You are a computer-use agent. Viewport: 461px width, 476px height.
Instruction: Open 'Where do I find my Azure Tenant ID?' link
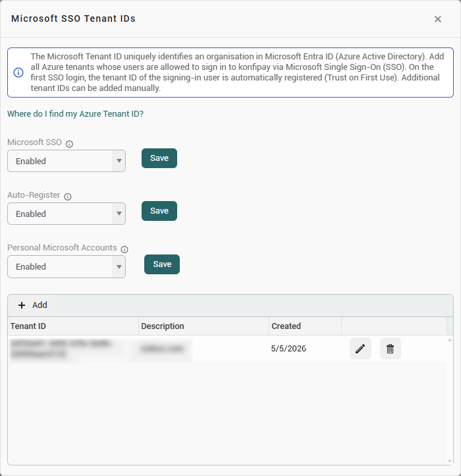click(x=75, y=114)
